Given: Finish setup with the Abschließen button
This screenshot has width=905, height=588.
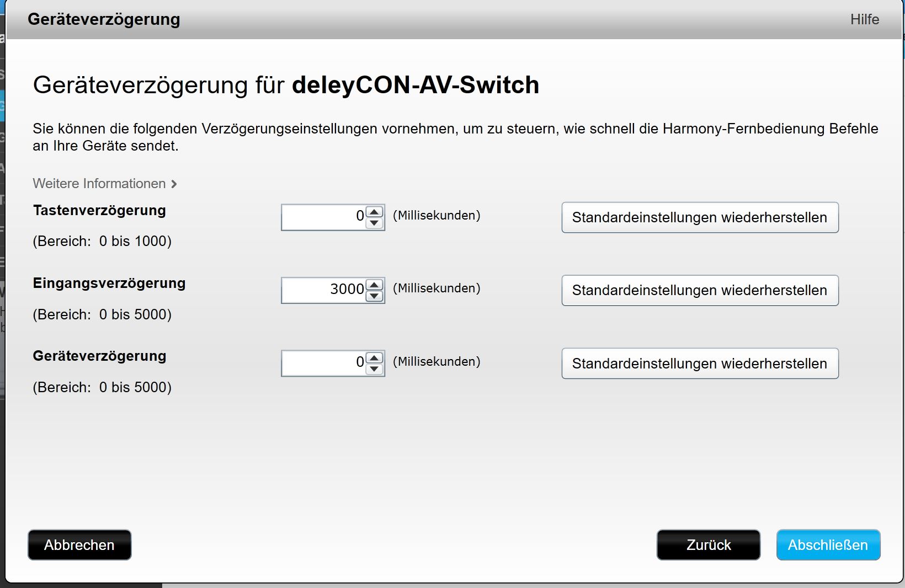Looking at the screenshot, I should [828, 545].
